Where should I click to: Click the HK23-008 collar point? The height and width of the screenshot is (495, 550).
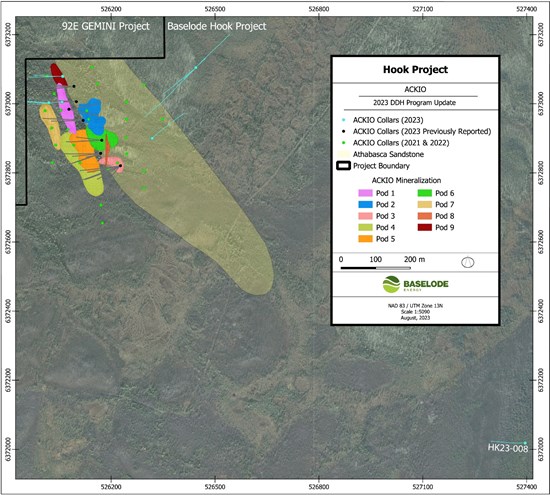(x=525, y=443)
